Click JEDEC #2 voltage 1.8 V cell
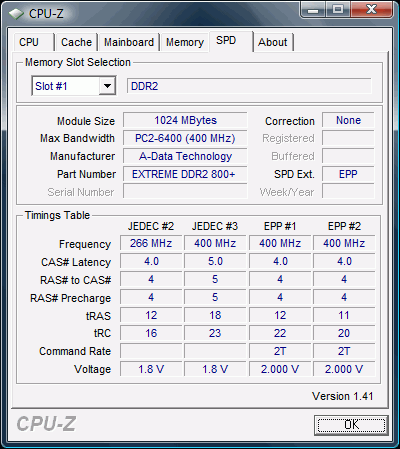 (151, 369)
